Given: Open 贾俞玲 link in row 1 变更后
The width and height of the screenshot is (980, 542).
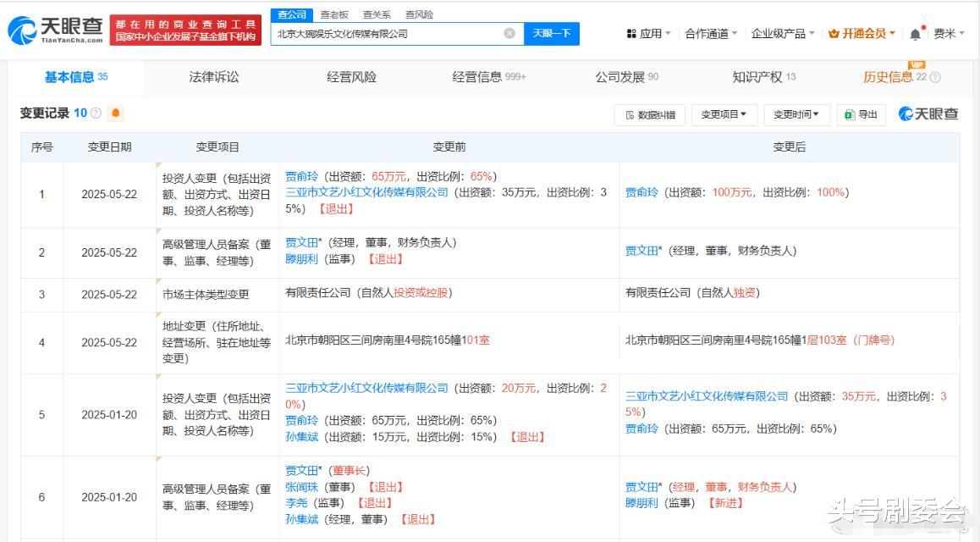Looking at the screenshot, I should 641,192.
